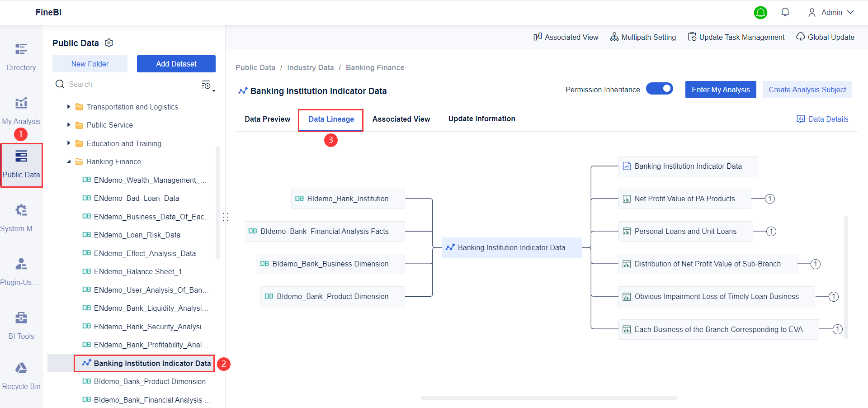Expand the Transportation and Logistics folder
Viewport: 868px width, 408px height.
coord(69,107)
